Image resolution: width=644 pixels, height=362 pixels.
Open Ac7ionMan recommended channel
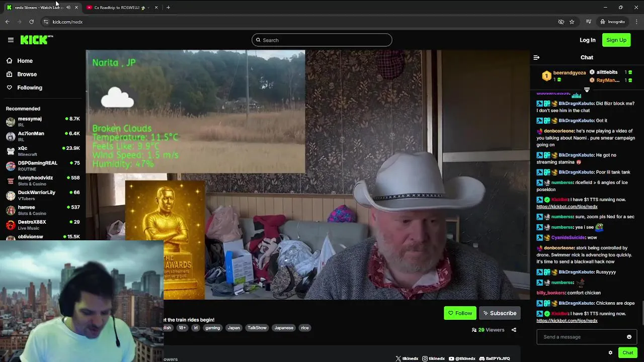(x=43, y=136)
